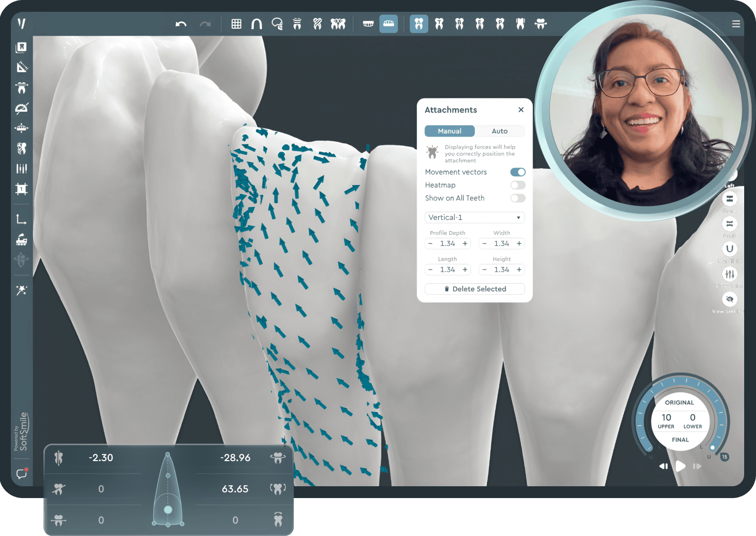Select the arch shape tool icon
This screenshot has width=756, height=536.
[x=256, y=24]
